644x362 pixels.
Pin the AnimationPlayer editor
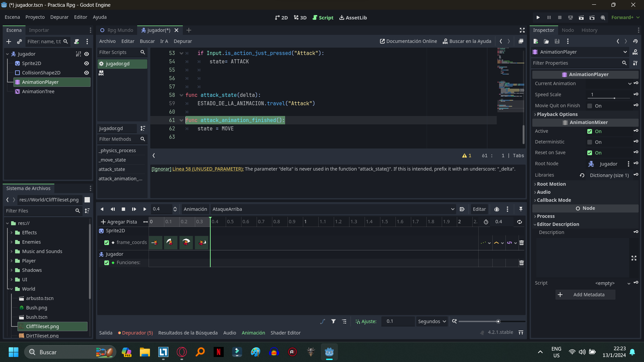521,209
